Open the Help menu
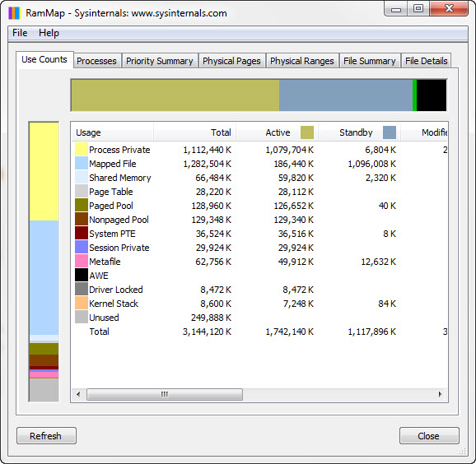 [49, 33]
